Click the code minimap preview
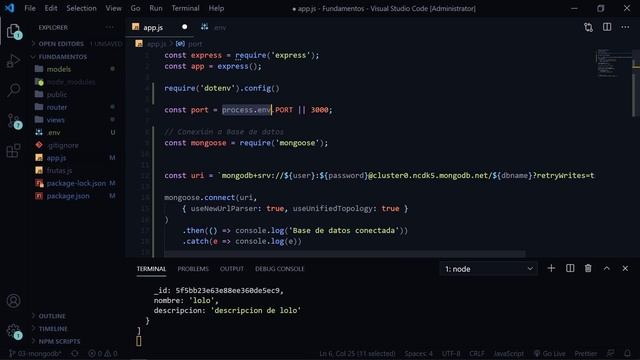Viewport: 640px width, 360px height. pos(613,63)
